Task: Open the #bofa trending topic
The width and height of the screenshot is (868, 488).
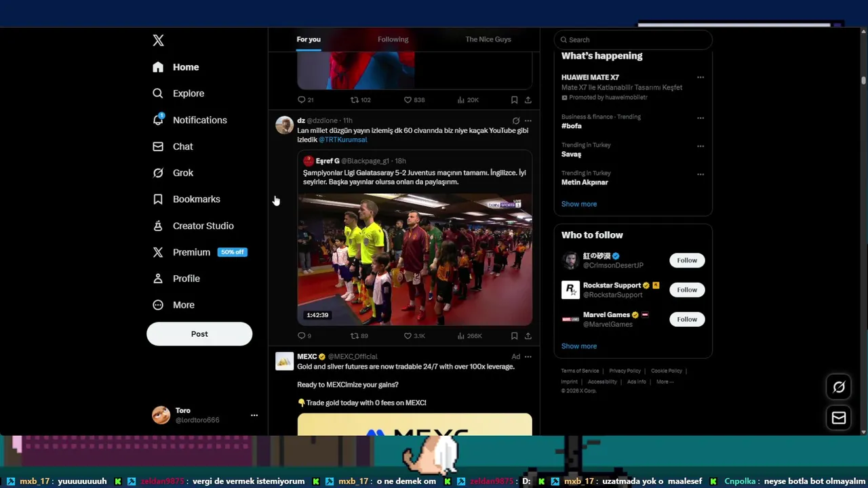Action: tap(572, 126)
